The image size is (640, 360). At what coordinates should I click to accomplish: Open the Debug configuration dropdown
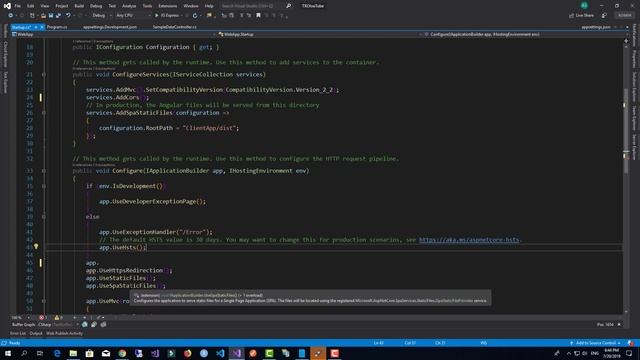101,16
